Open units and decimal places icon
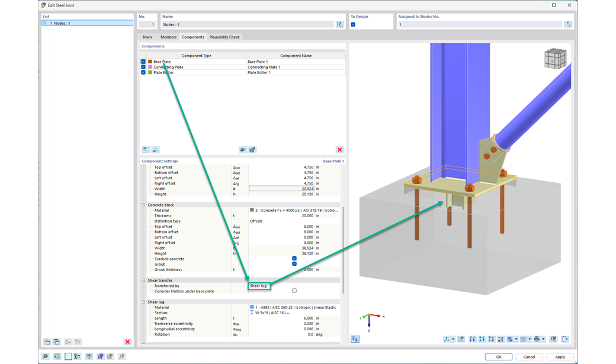The height and width of the screenshot is (364, 616). (57, 356)
